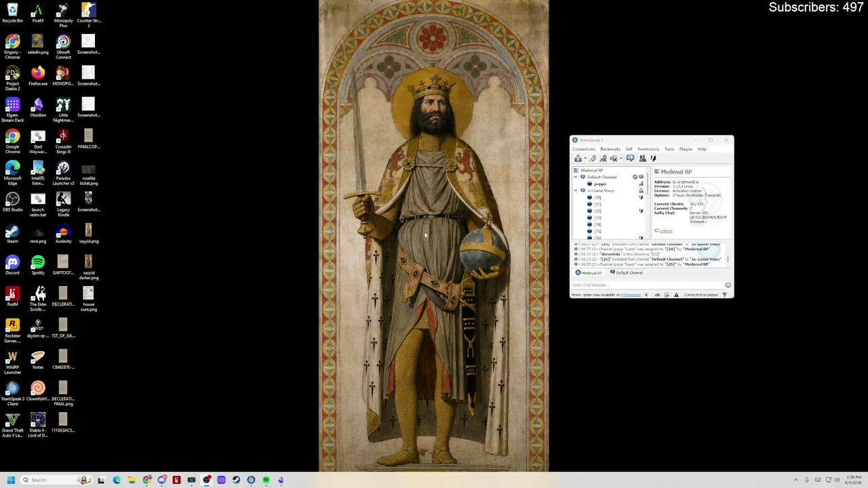The image size is (868, 488).
Task: Open the Bookmarks menu
Action: [x=610, y=149]
